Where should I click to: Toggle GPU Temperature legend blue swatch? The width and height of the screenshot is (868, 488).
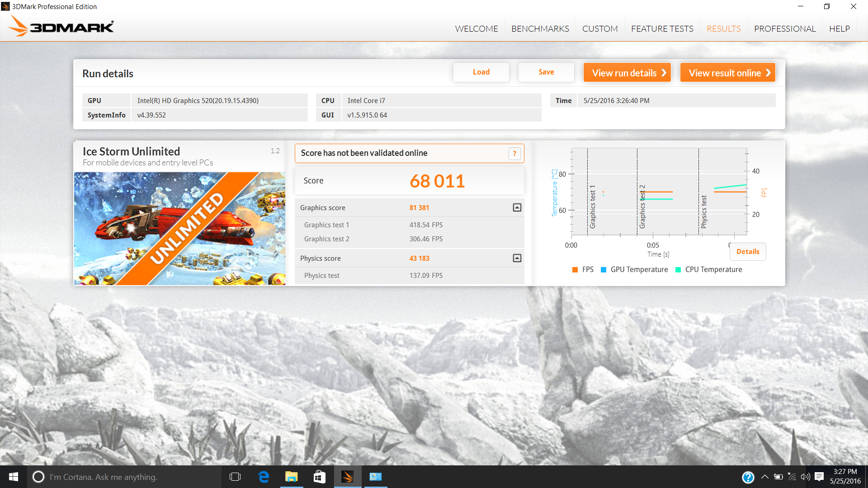[604, 270]
